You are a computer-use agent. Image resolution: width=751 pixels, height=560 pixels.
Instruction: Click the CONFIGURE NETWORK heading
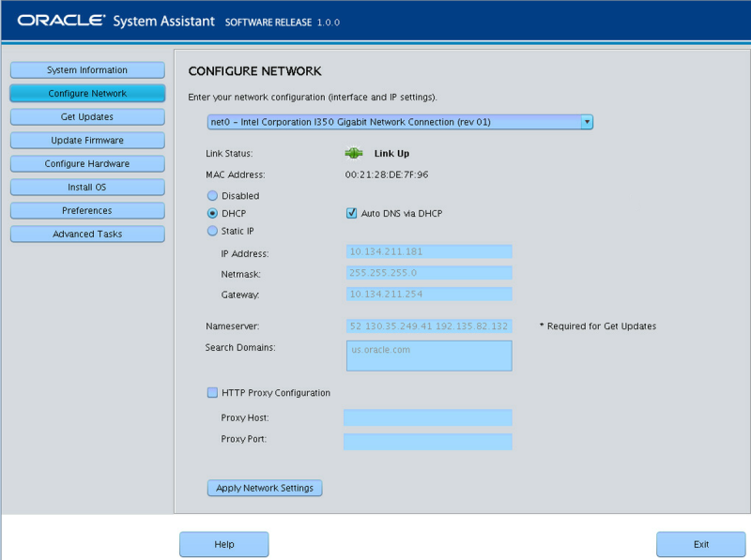coord(254,71)
